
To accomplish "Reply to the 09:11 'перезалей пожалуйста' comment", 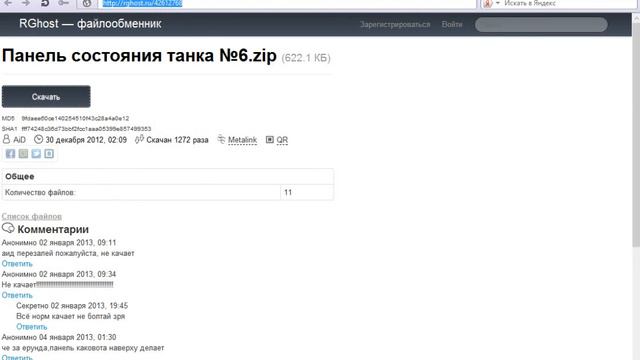I will point(17,264).
